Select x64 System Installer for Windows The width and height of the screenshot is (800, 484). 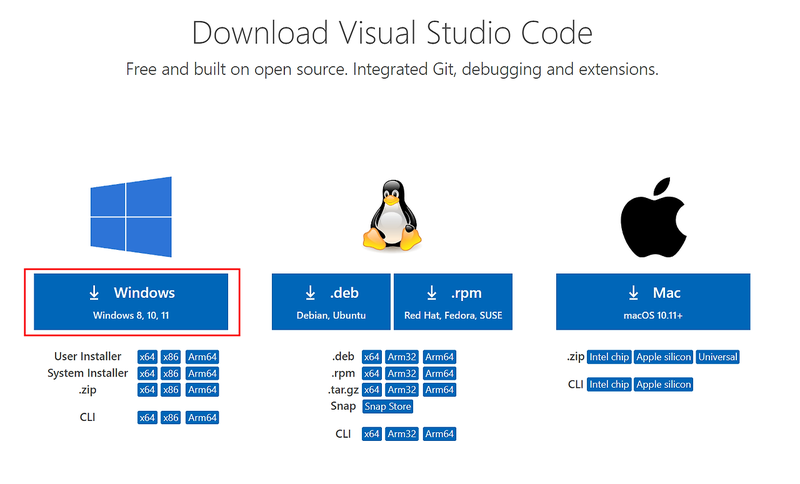[x=147, y=373]
